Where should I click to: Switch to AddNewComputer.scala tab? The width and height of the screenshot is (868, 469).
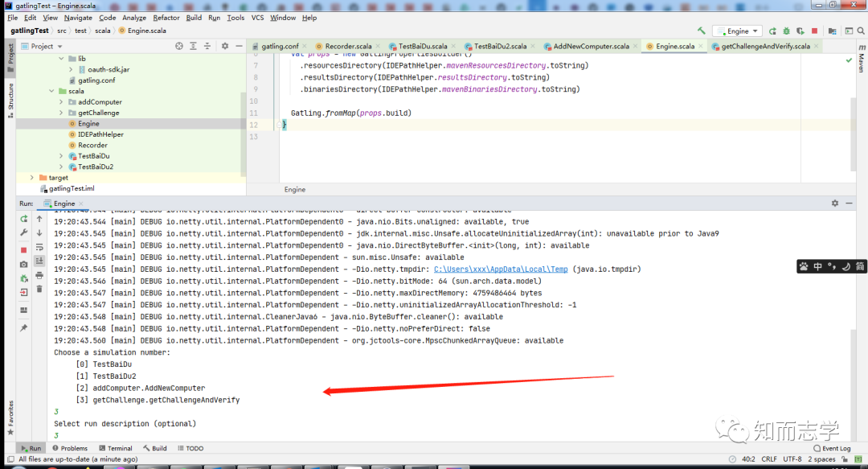click(x=591, y=46)
